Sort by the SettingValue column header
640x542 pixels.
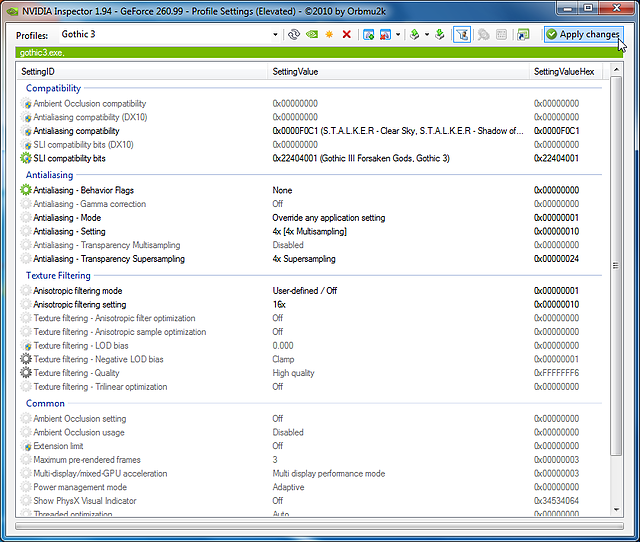398,71
